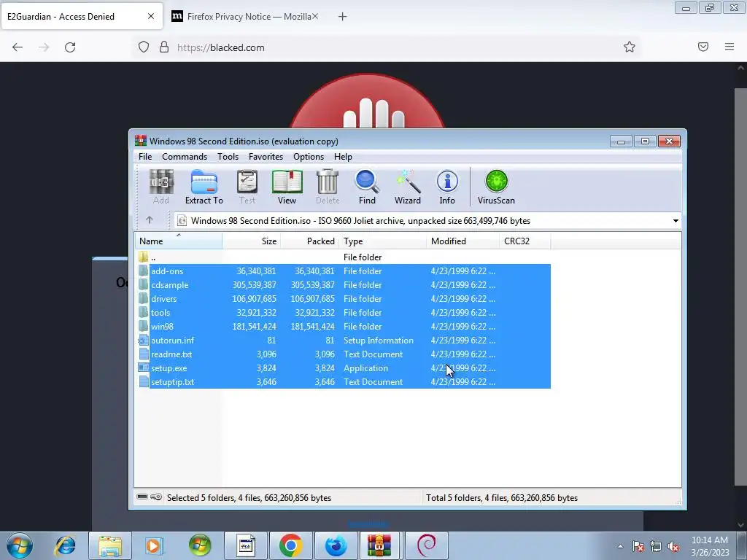Click the Firefox back arrow

pos(18,47)
